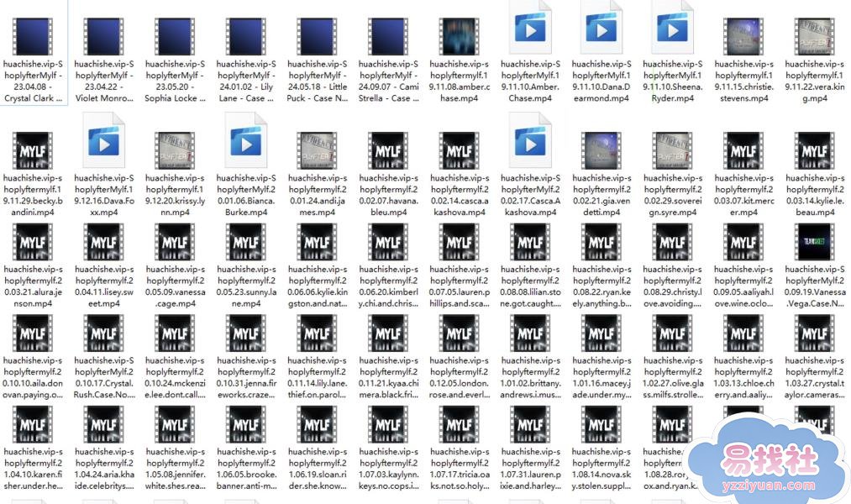Screen dimensions: 851x504
Task: Select the 19.11.29 becky.bandini.mp4 MYLF icon
Action: coord(33,150)
